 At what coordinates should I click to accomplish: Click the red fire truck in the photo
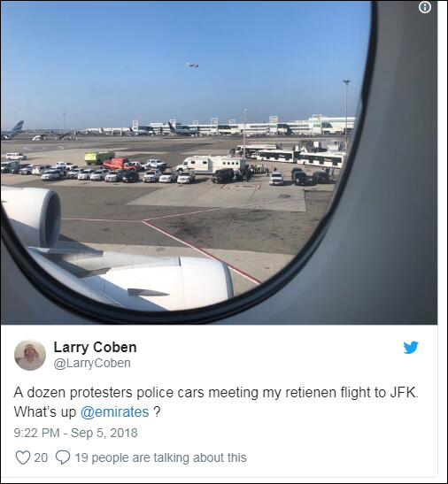[x=116, y=164]
